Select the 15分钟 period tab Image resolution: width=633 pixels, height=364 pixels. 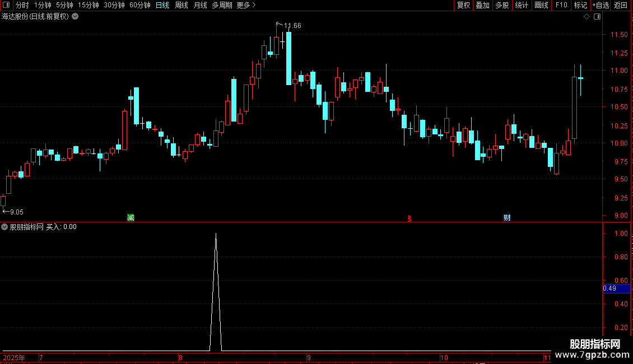point(89,5)
